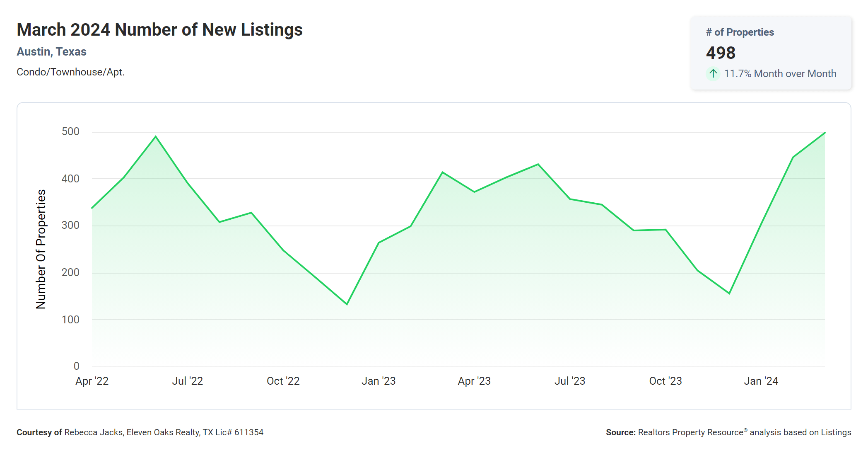Click the 11.7% Month over Month text
Image resolution: width=868 pixels, height=456 pixels.
coord(780,74)
